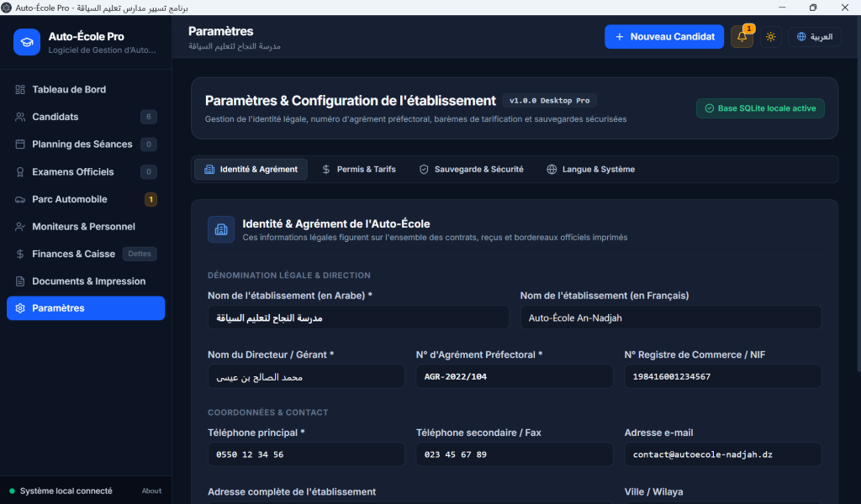
Task: Edit the Adresse e-mail field
Action: pyautogui.click(x=723, y=454)
